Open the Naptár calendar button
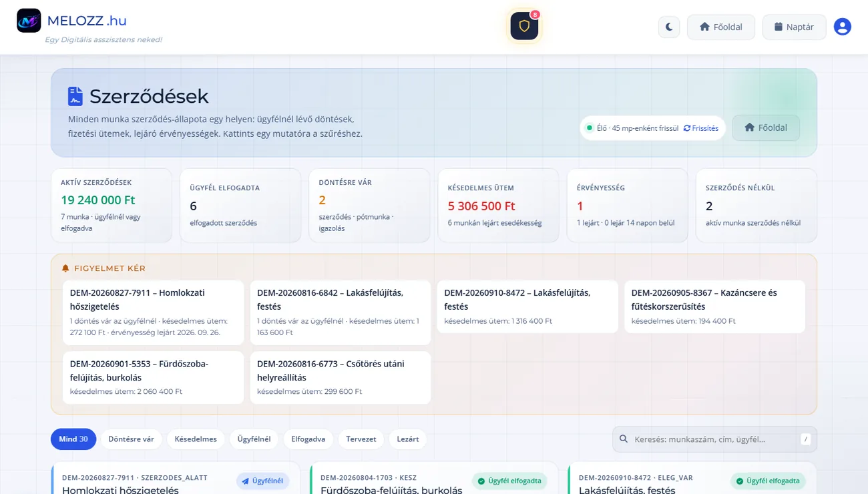This screenshot has width=868, height=494. 794,27
